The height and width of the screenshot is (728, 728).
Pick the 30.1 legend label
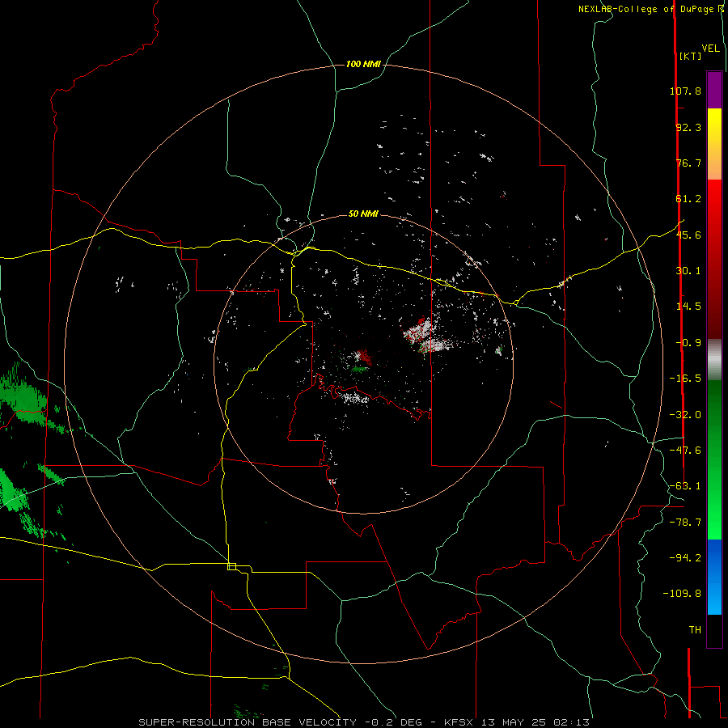pyautogui.click(x=688, y=271)
